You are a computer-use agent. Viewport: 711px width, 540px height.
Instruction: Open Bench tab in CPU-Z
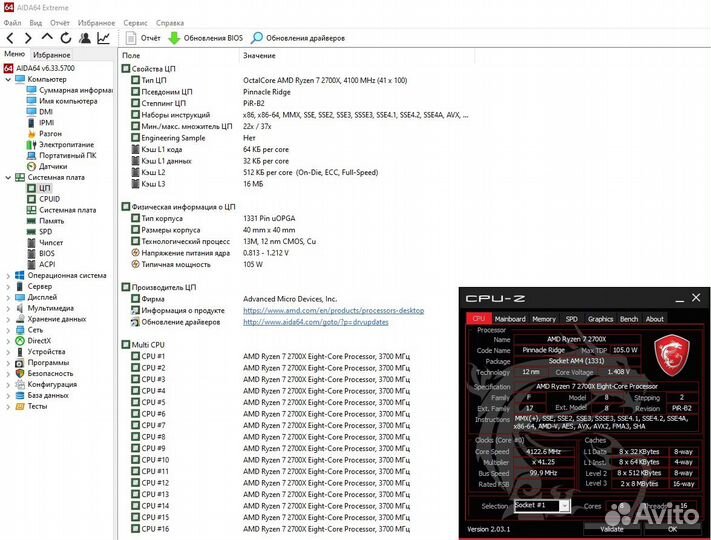[x=629, y=319]
